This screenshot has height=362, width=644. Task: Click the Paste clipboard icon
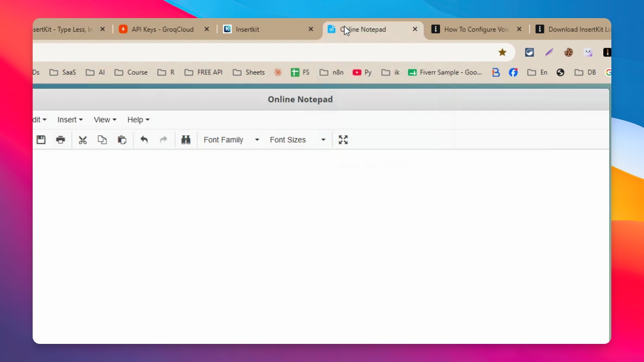point(122,140)
